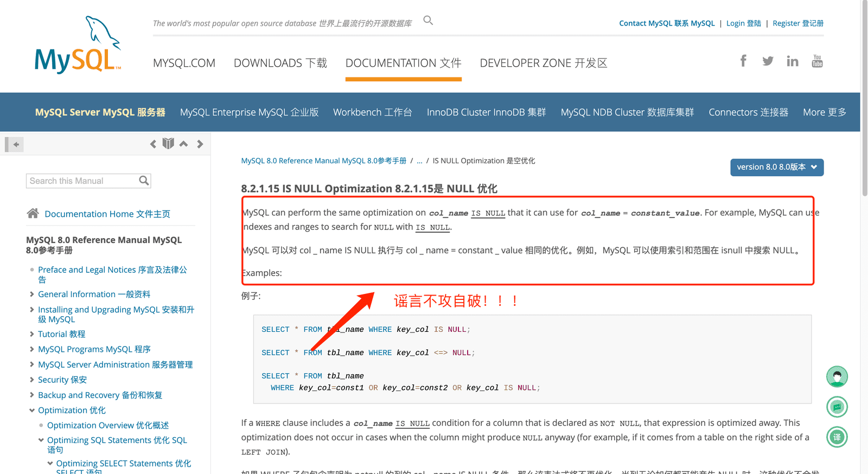Open the More menu tab
This screenshot has height=474, width=868.
coord(825,112)
